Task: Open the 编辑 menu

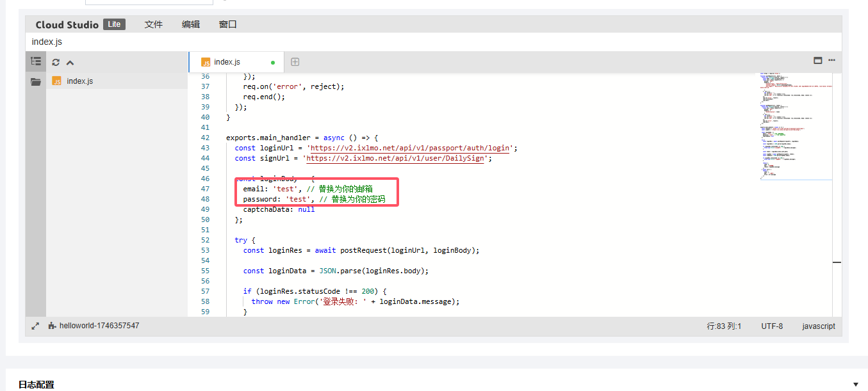Action: click(x=190, y=24)
